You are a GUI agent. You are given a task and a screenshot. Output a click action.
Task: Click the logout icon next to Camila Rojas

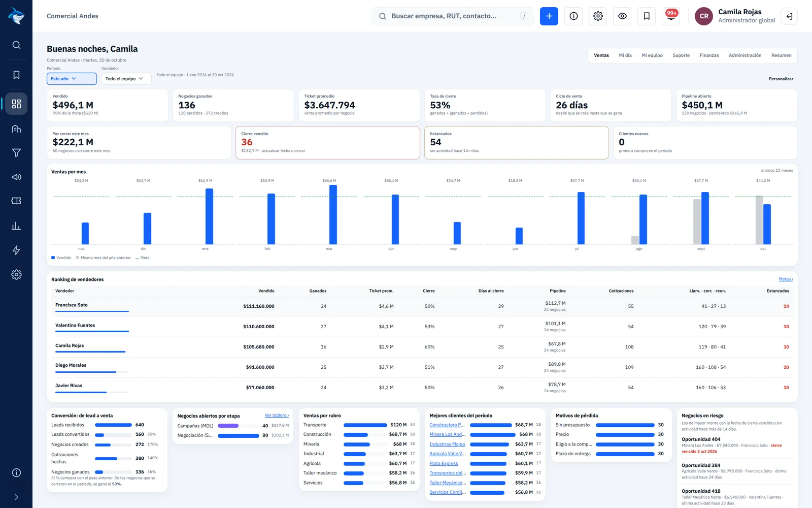(789, 16)
